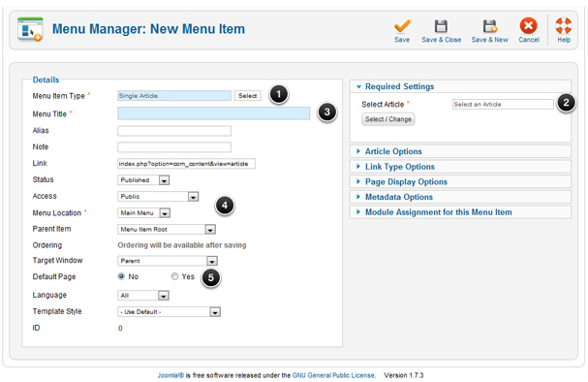Expand the Page Display Options panel
Screen dimensions: 588x382
(460, 182)
